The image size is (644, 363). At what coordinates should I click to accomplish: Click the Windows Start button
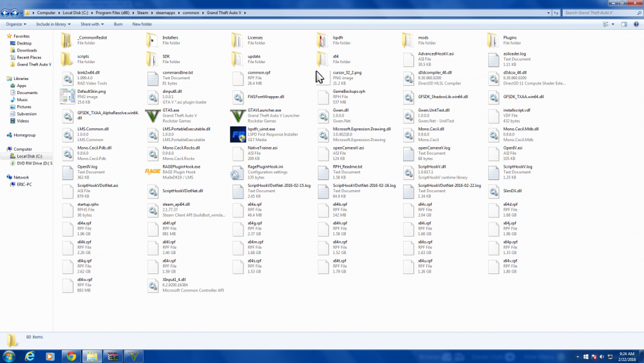8,356
